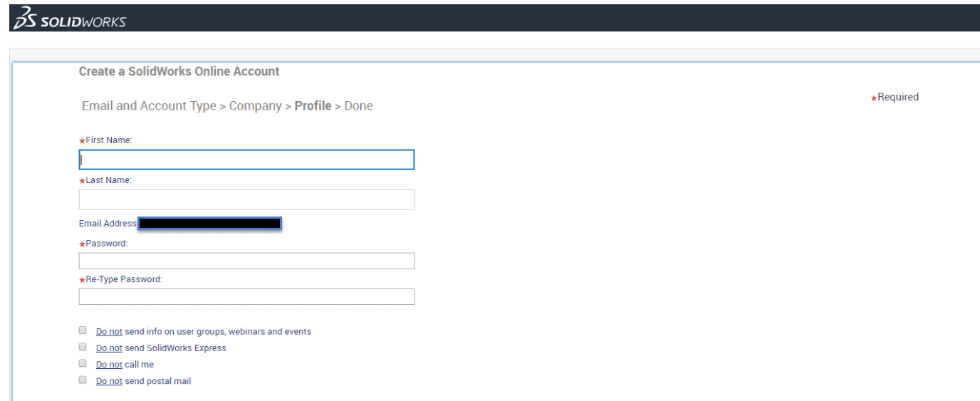Screen dimensions: 980x401
Task: Click the 'Company' breadcrumb step
Action: coord(255,105)
